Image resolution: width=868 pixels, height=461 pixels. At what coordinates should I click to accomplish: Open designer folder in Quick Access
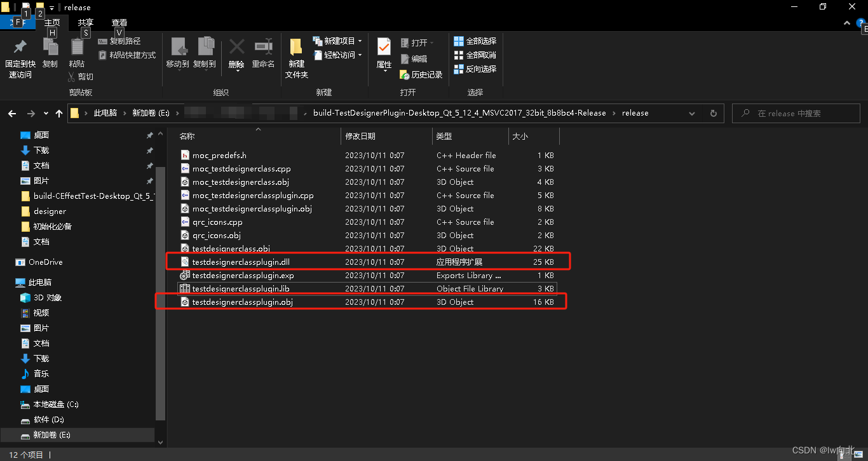point(50,211)
